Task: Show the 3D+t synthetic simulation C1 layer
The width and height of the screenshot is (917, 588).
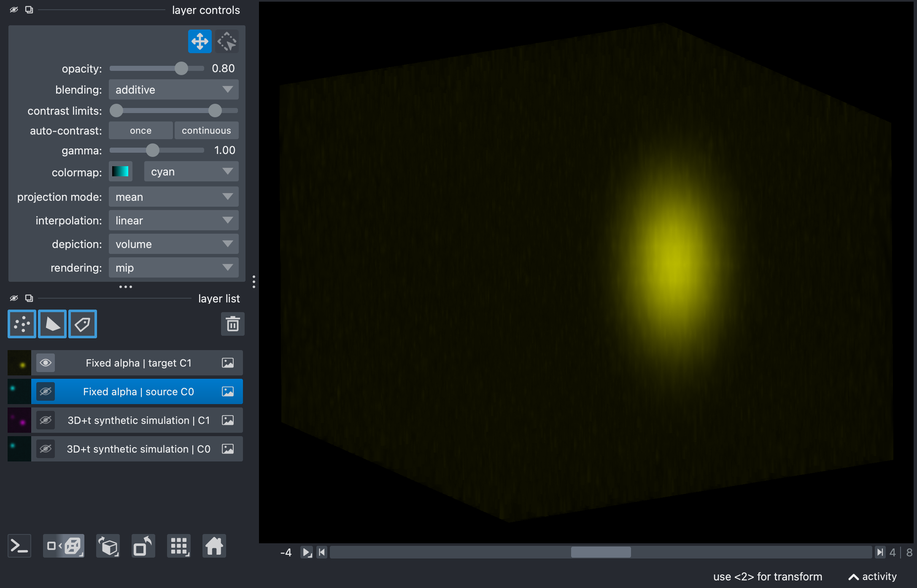Action: click(x=46, y=420)
